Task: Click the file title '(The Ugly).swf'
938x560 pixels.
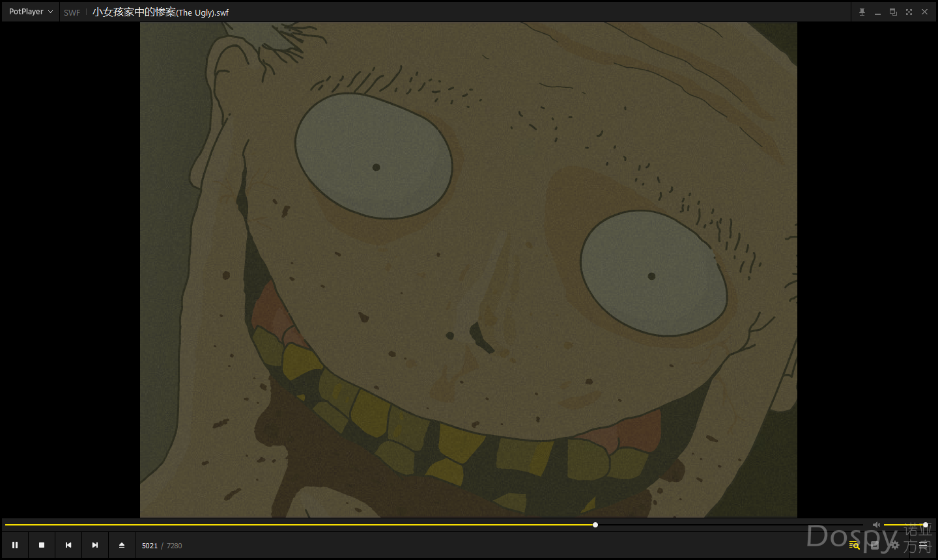Action: click(x=203, y=12)
